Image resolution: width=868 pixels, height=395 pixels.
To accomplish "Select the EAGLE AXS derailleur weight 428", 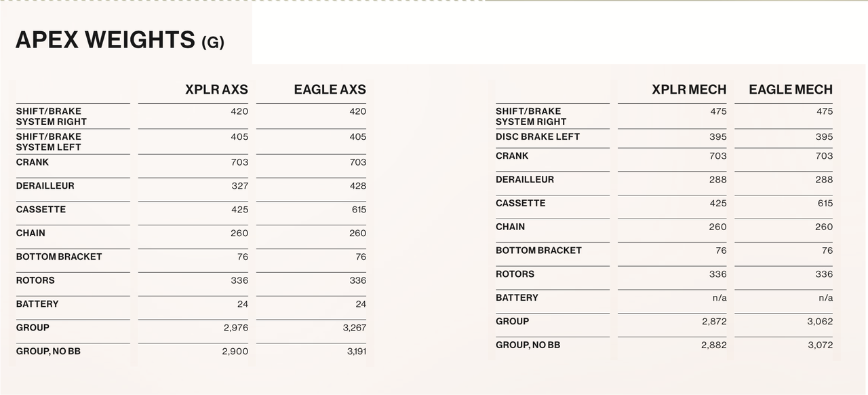I will click(357, 186).
